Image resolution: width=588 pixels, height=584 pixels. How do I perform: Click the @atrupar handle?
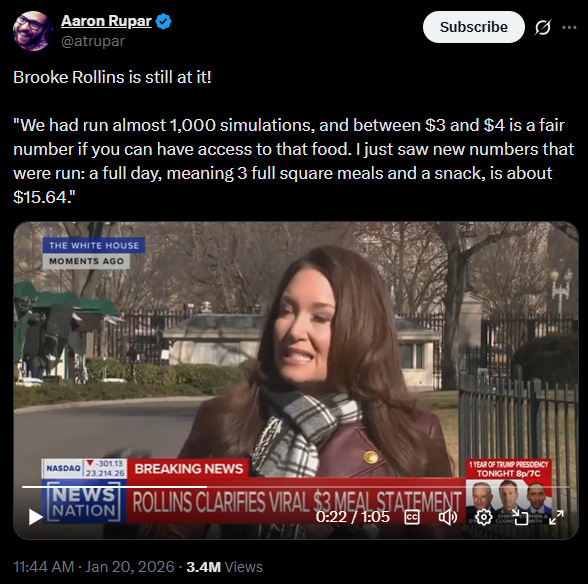[93, 41]
